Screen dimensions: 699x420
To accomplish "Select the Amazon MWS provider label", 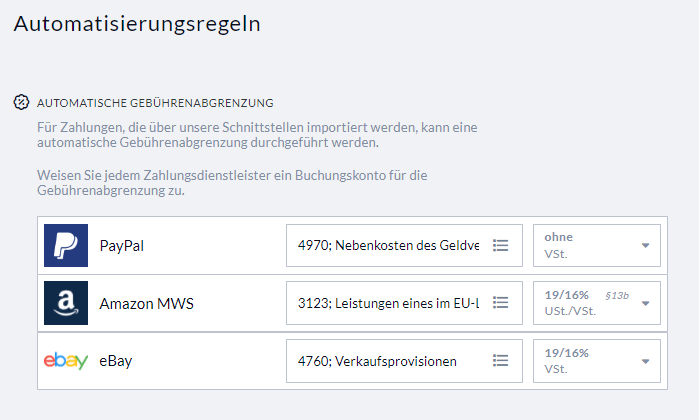I will (x=146, y=303).
